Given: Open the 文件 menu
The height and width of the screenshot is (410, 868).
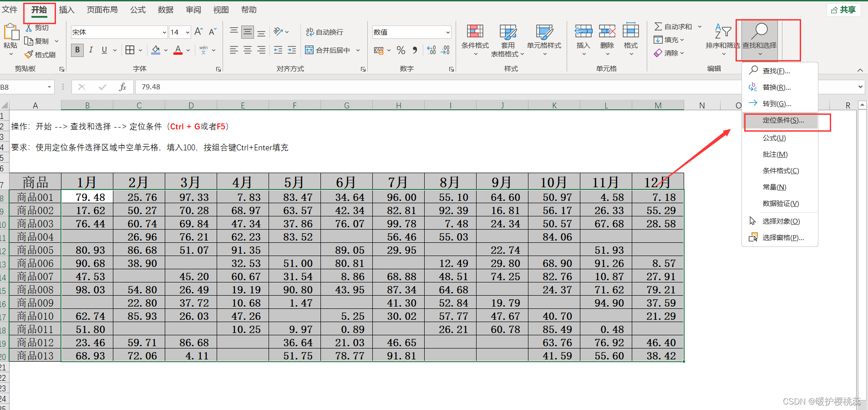Looking at the screenshot, I should click(10, 10).
